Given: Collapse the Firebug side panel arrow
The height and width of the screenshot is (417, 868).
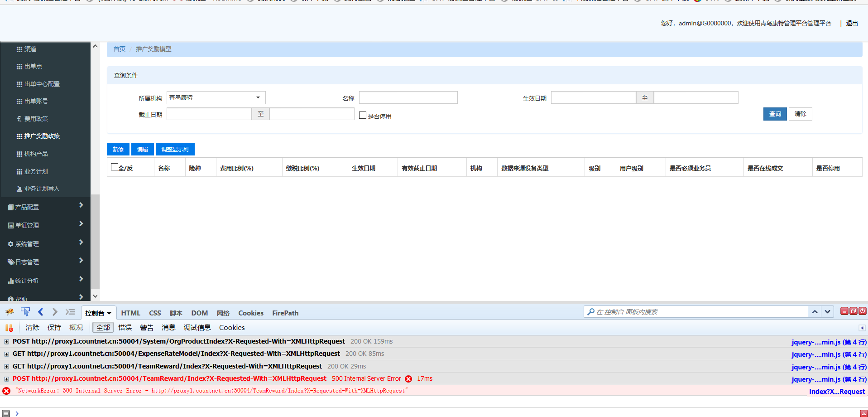Looking at the screenshot, I should click(x=862, y=328).
